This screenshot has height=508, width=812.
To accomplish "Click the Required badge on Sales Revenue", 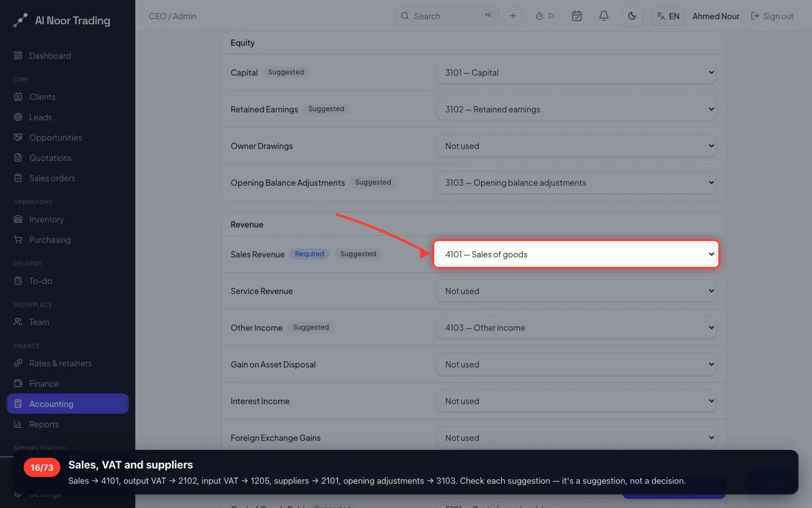I will click(x=310, y=254).
